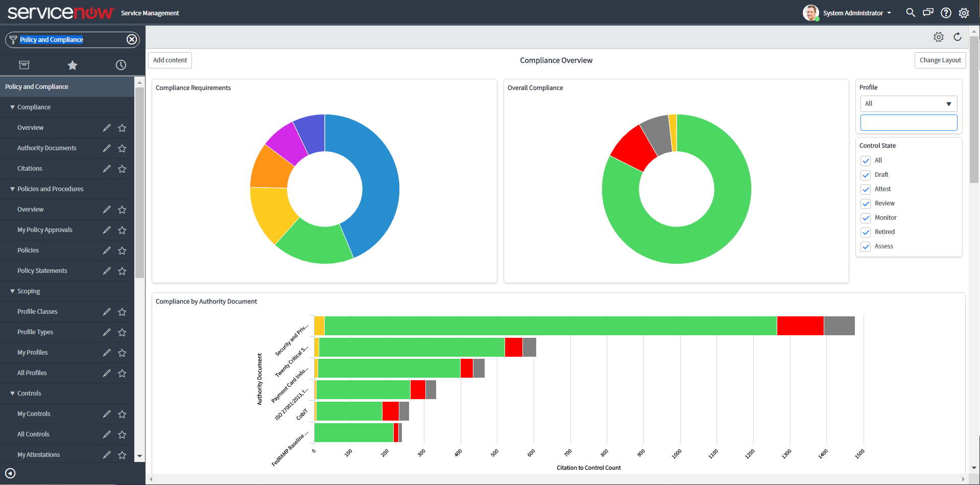This screenshot has height=485, width=980.
Task: Open the Connect chat sidebar icon
Action: click(928, 13)
